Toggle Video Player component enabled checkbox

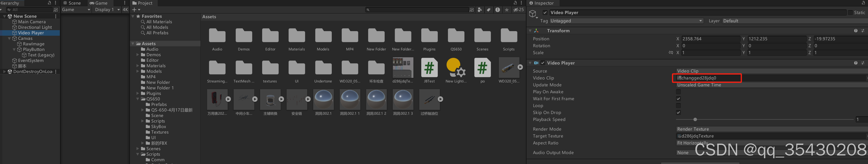click(543, 63)
